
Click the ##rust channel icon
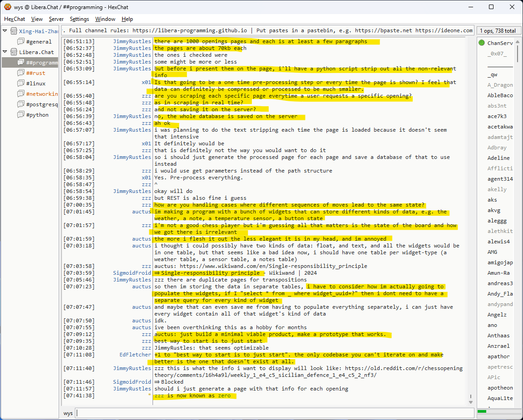tap(21, 73)
